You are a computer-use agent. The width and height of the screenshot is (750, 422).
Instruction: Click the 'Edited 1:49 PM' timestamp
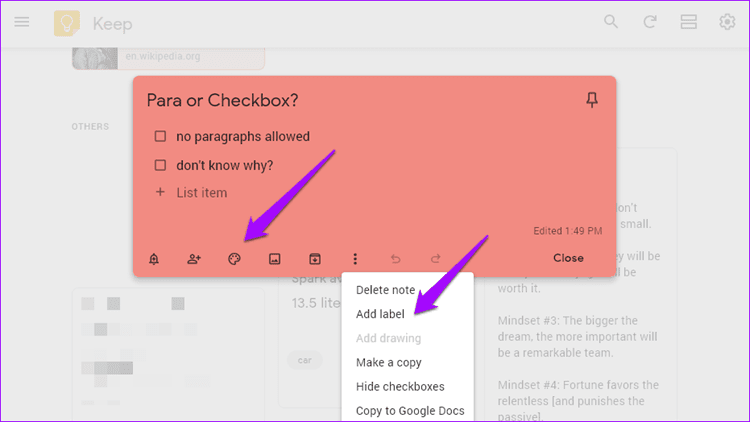click(x=568, y=231)
